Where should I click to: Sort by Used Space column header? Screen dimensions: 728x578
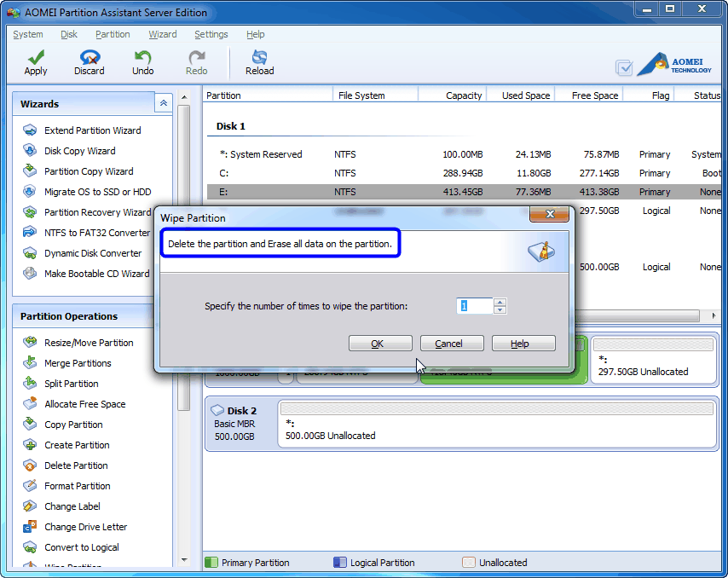pyautogui.click(x=521, y=95)
